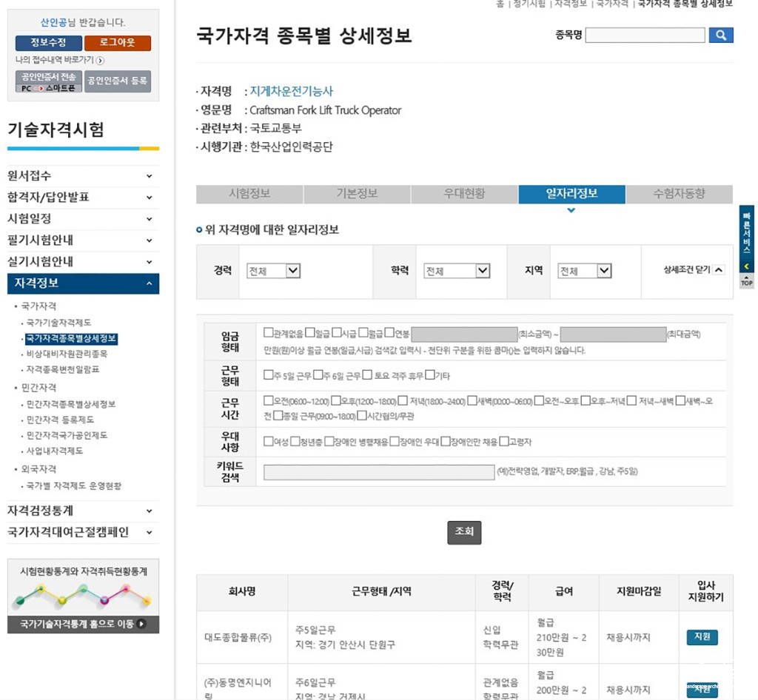
Task: Open 자격종목변천일람표 sidebar item
Action: [63, 369]
